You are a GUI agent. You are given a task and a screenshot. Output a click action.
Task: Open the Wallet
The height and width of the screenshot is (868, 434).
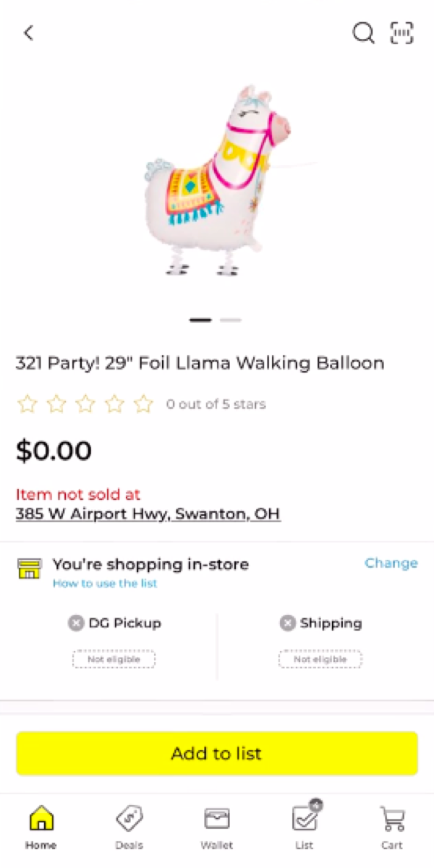coord(217,825)
